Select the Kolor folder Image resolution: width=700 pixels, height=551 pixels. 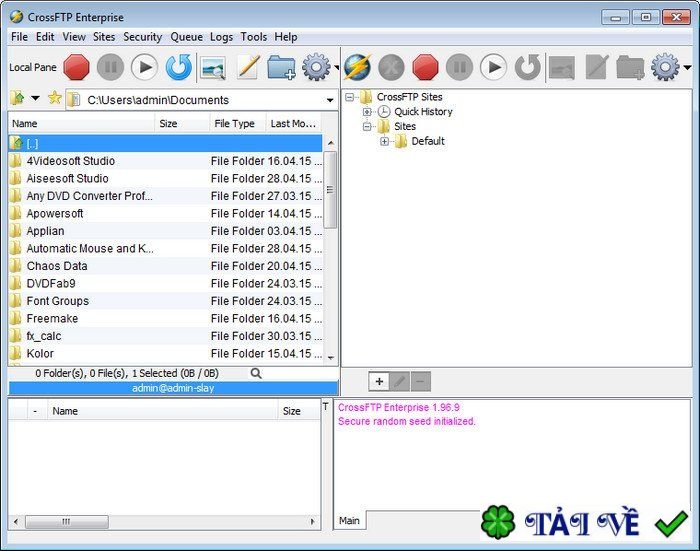165,354
